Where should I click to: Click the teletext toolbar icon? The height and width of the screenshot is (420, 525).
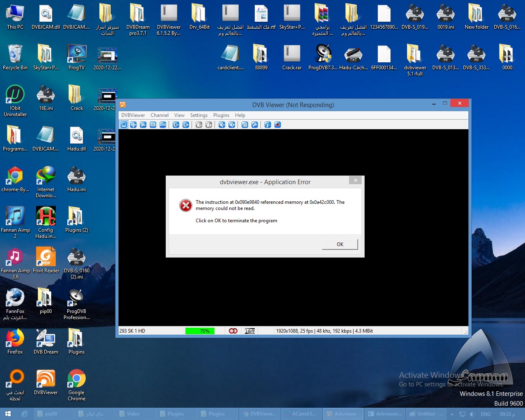coord(143,125)
